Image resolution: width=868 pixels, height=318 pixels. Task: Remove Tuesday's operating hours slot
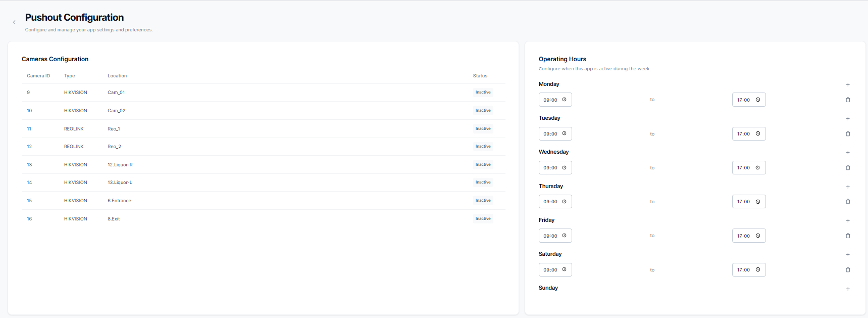[x=848, y=134]
